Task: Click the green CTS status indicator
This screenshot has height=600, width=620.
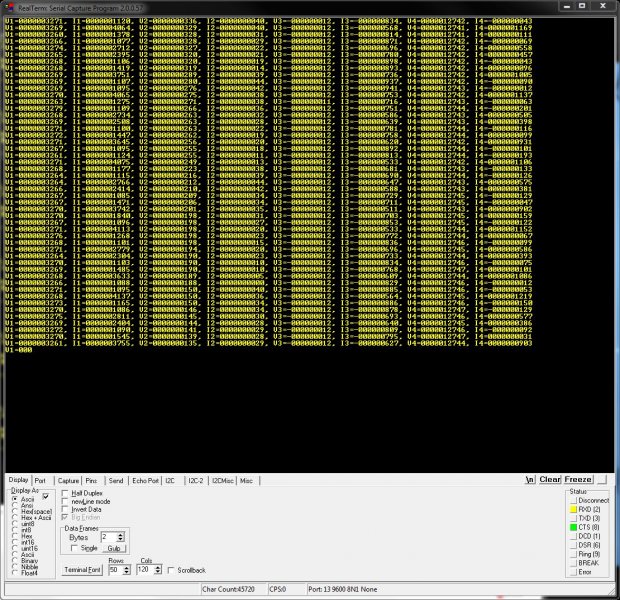Action: [x=571, y=527]
